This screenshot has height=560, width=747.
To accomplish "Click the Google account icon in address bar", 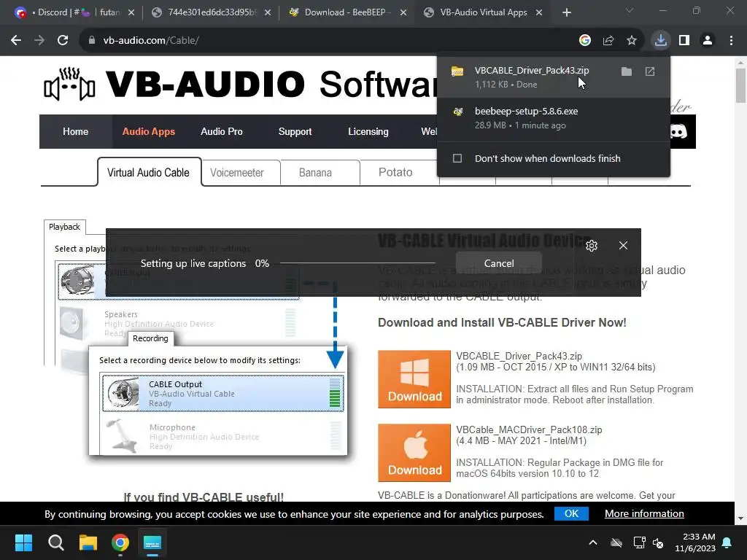I will (x=585, y=41).
